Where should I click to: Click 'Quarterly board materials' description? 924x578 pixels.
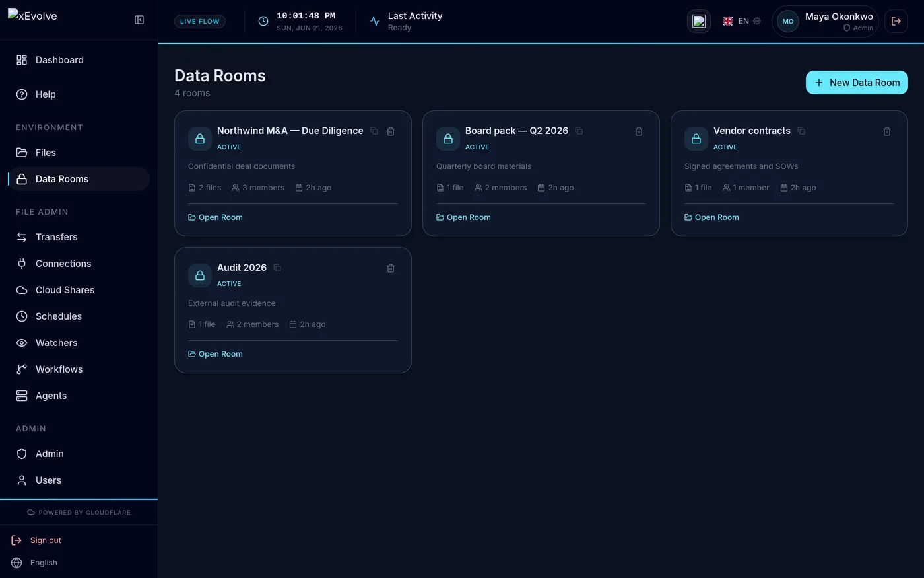click(484, 166)
